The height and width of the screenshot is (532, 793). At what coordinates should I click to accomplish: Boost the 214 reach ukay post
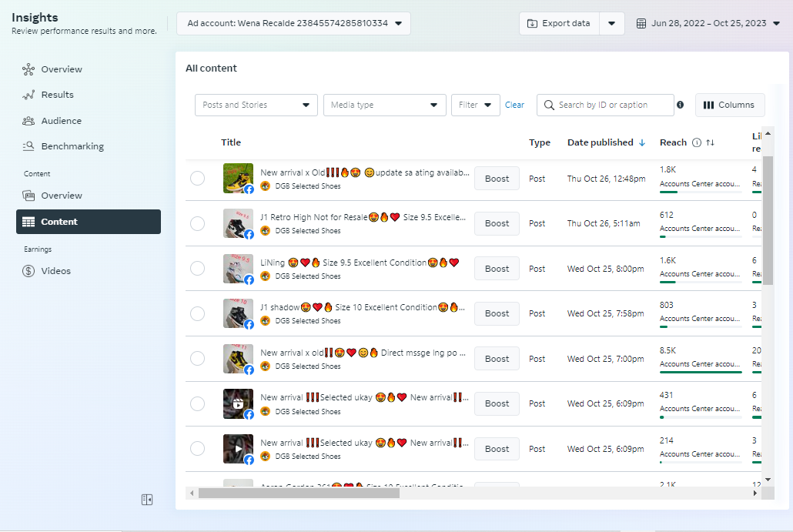click(x=497, y=449)
